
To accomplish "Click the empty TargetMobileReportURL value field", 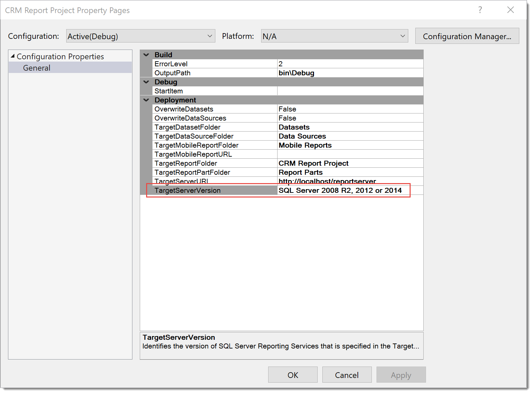I will coord(350,154).
